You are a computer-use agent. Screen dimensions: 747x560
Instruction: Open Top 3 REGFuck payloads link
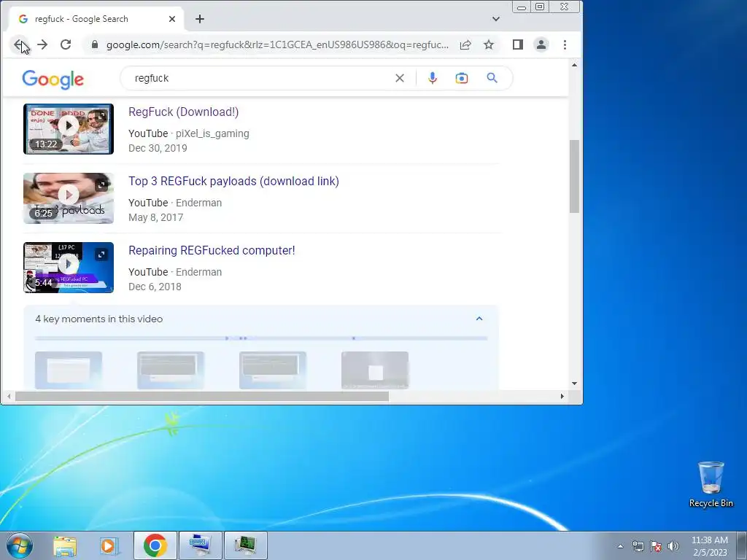(x=233, y=181)
